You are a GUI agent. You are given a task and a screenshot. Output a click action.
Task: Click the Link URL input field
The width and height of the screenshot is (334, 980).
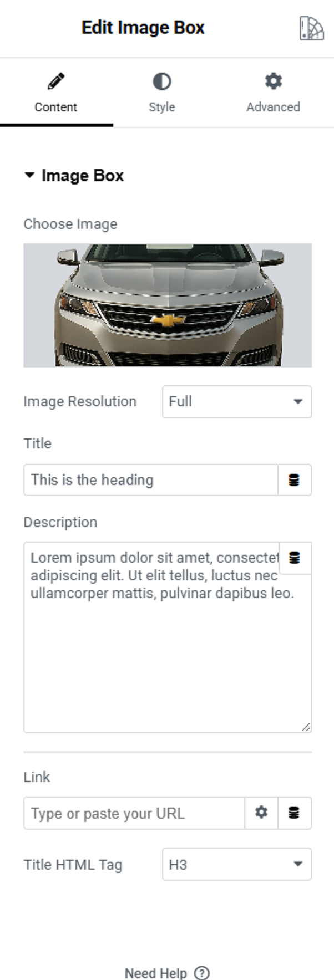[x=134, y=813]
